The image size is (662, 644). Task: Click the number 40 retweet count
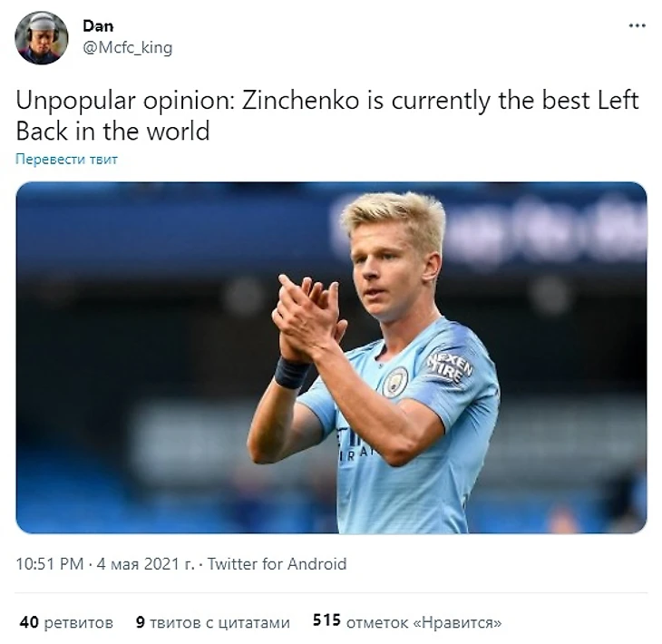tap(29, 622)
